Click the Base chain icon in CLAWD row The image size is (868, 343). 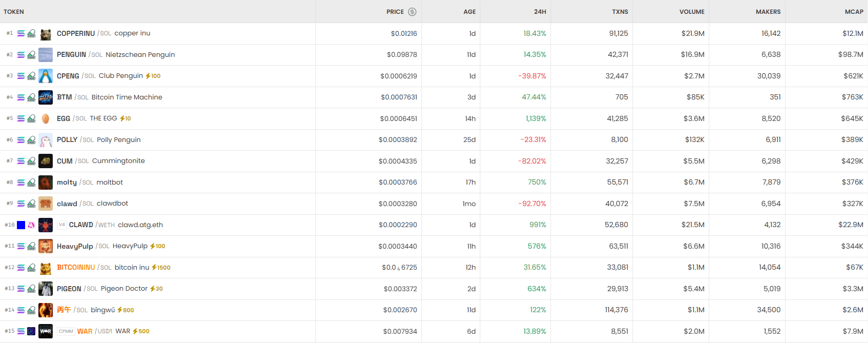21,225
